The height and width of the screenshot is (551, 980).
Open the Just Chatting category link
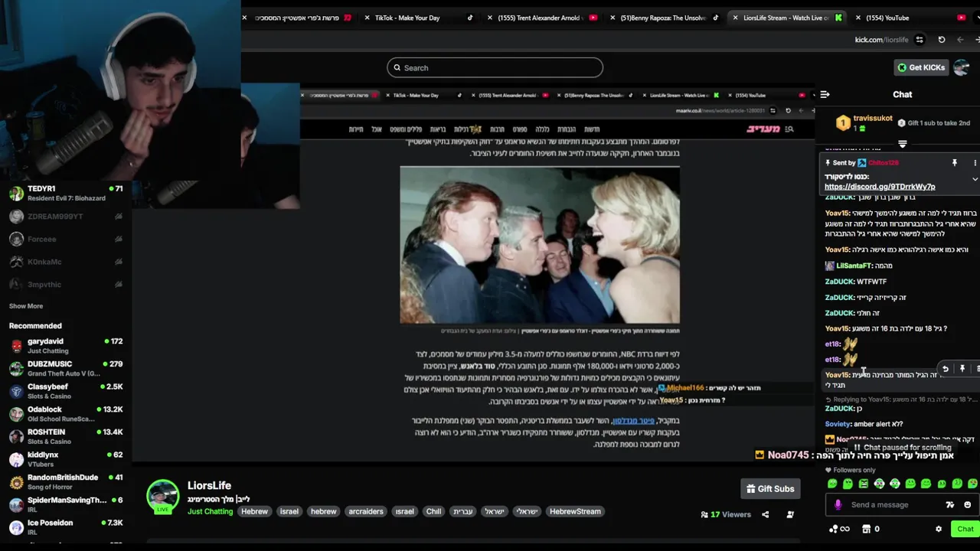(210, 511)
